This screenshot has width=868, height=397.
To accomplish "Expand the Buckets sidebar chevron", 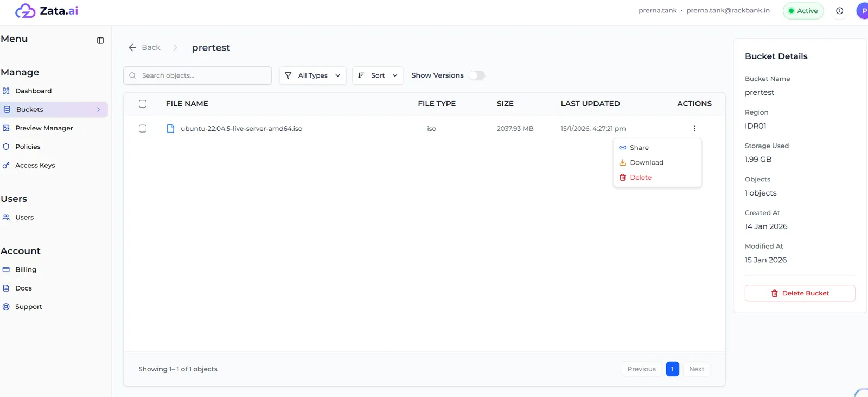I will tap(98, 110).
